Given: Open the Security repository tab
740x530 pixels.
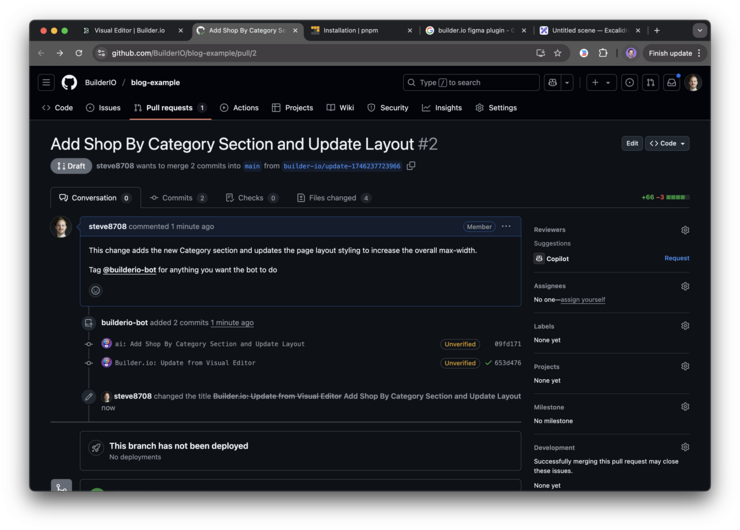Looking at the screenshot, I should [388, 108].
